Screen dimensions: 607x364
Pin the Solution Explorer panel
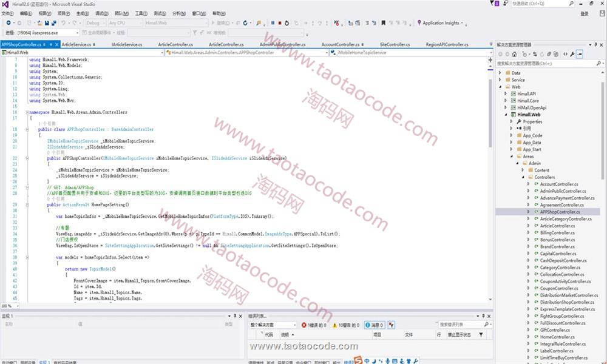pyautogui.click(x=594, y=44)
